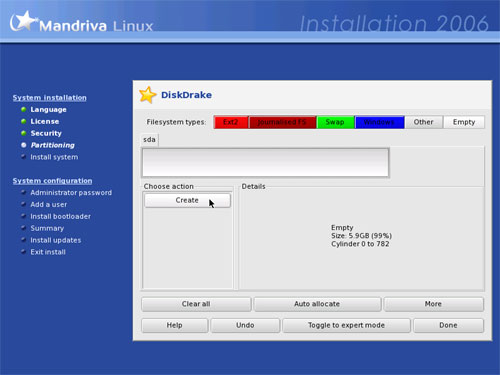Undo the last partition change
Screen dimensions: 500x375
[245, 325]
